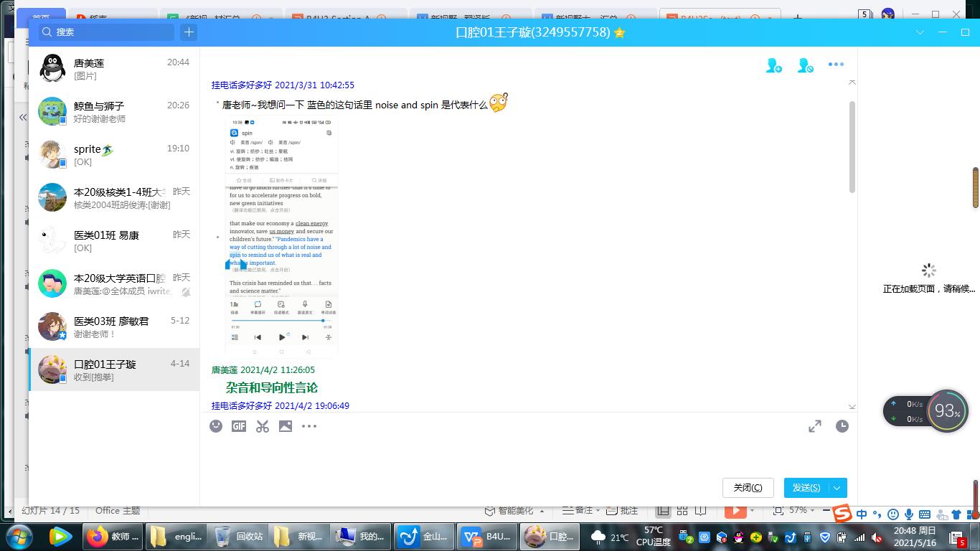Click the thinking emoji in the message
This screenshot has height=551, width=980.
(x=499, y=103)
